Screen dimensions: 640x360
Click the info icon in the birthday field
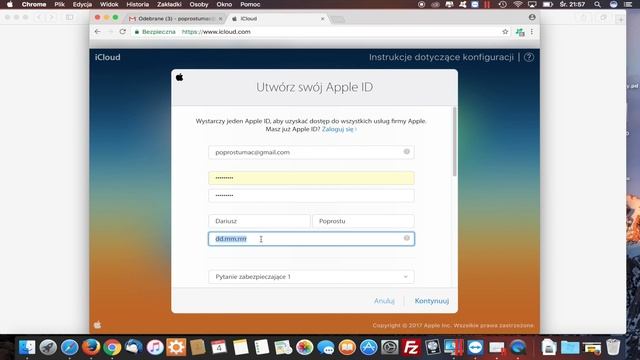pyautogui.click(x=407, y=238)
